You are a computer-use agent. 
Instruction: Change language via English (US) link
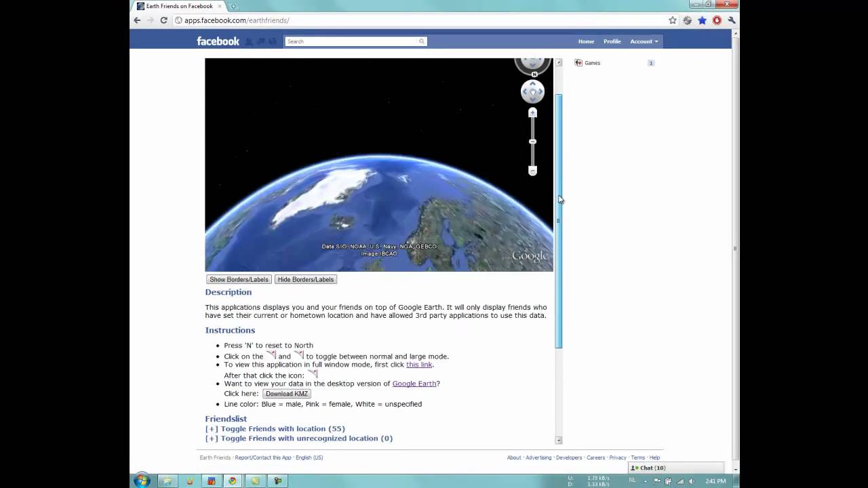(x=309, y=457)
